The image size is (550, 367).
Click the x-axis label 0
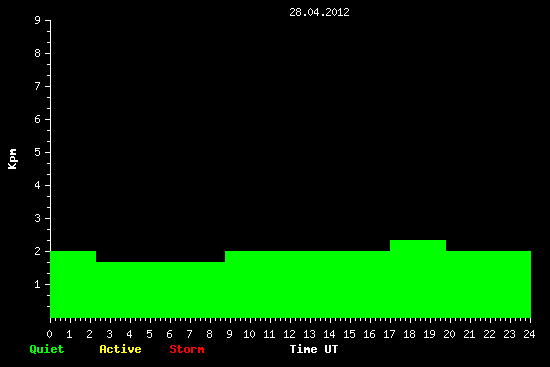[x=49, y=334]
